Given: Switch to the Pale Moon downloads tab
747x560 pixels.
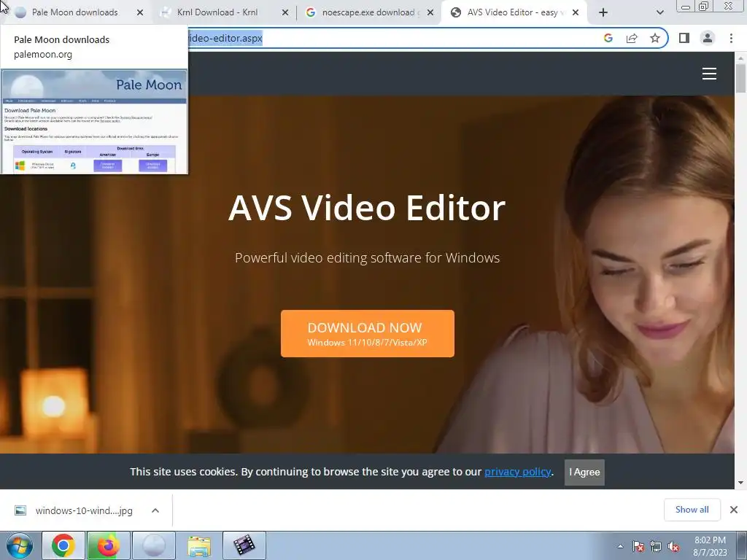Looking at the screenshot, I should click(x=75, y=12).
